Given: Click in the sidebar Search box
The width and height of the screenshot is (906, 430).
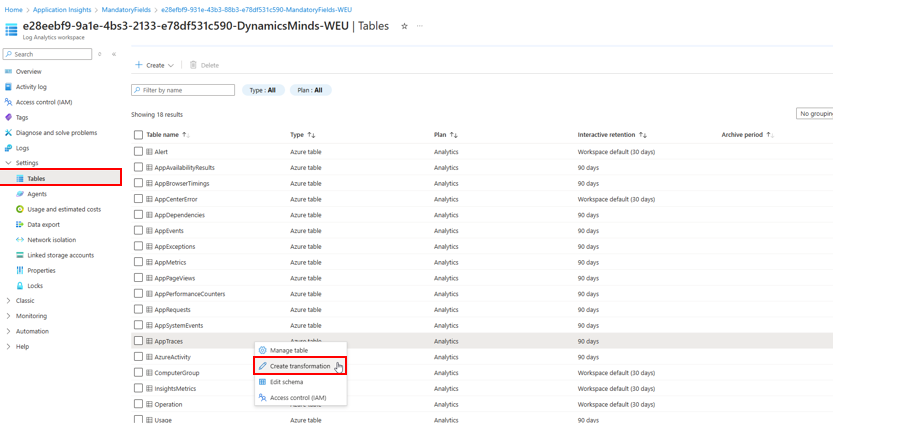Looking at the screenshot, I should click(47, 54).
